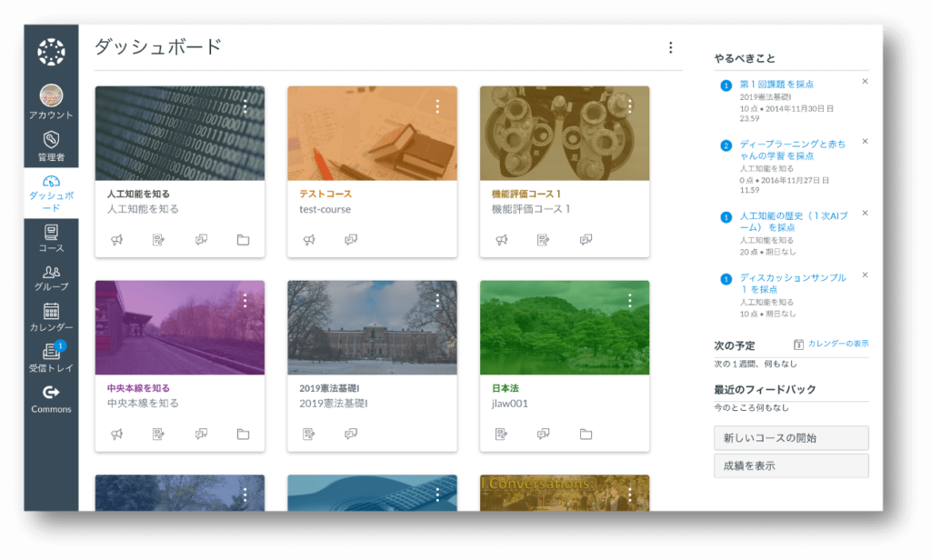Open the 受信トレイ inbox

pos(51,357)
